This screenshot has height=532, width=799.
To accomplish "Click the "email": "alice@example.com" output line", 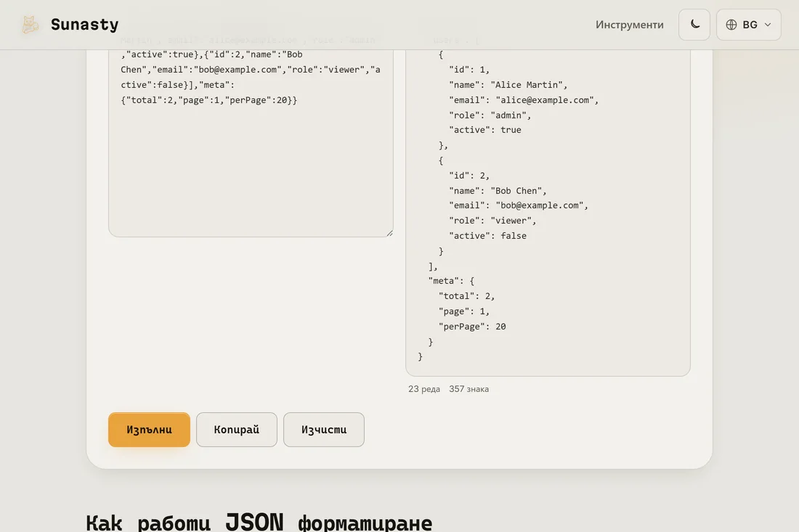I will pos(524,99).
